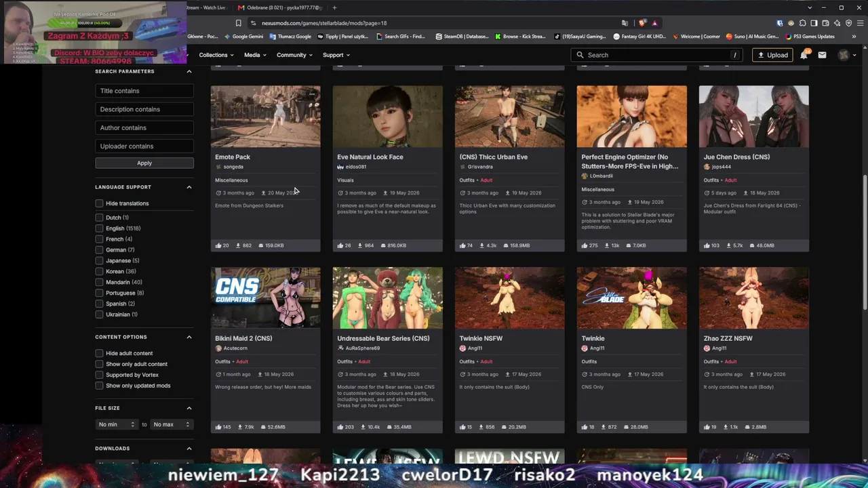
Task: Check the English language filter
Action: (99, 228)
